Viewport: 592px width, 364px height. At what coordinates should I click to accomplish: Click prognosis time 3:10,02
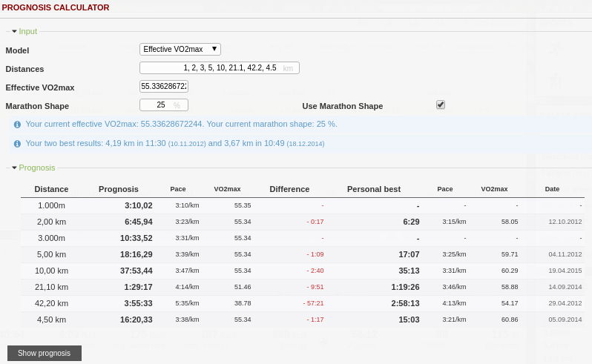tap(139, 206)
